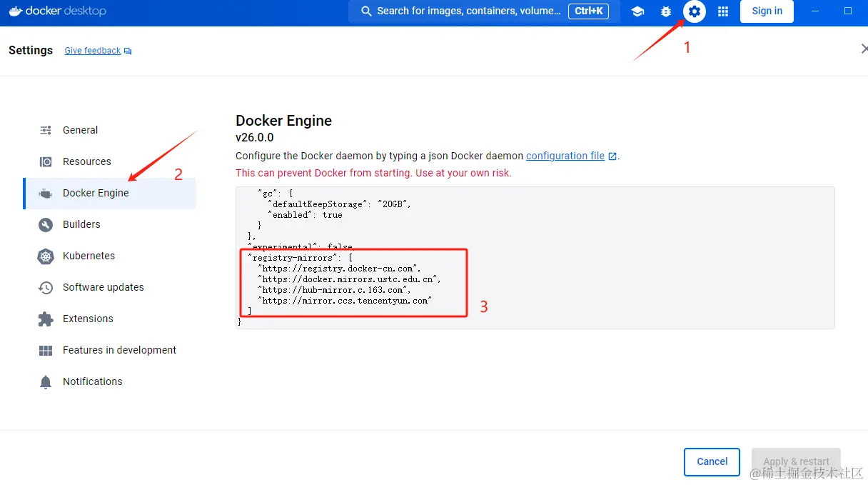Click the Features in development grid icon
The height and width of the screenshot is (485, 868).
(x=46, y=350)
